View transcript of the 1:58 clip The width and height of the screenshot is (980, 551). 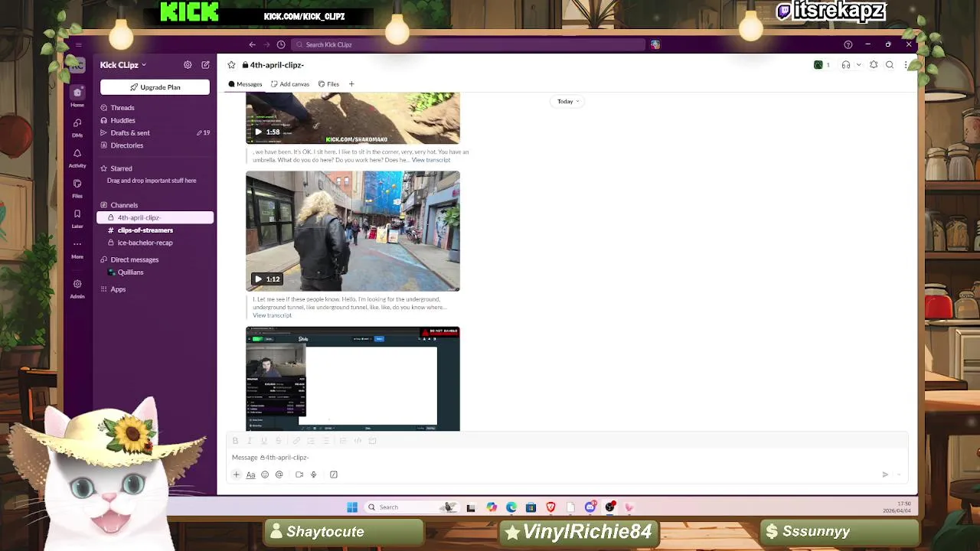tap(431, 160)
